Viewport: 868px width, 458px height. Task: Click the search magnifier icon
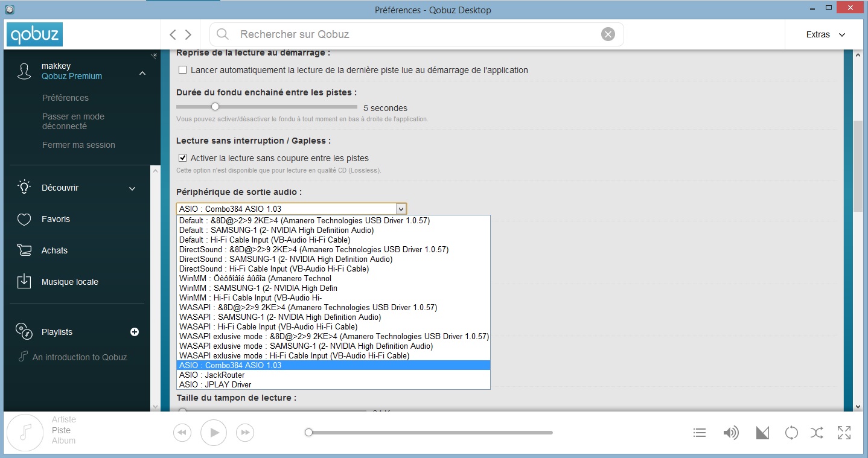(223, 34)
